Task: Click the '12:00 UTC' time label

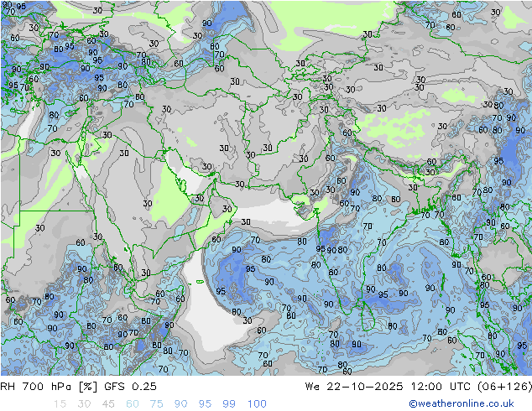Action: tap(441, 387)
